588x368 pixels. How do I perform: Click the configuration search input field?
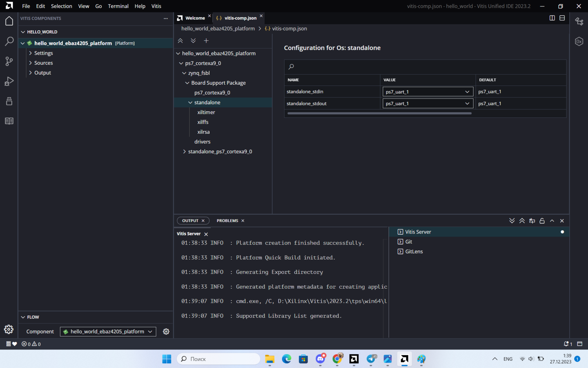click(x=425, y=67)
